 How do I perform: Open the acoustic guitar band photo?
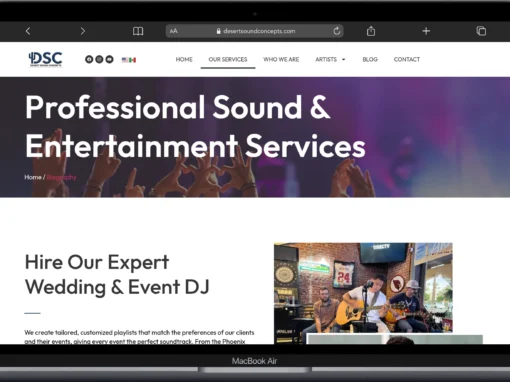pos(363,287)
